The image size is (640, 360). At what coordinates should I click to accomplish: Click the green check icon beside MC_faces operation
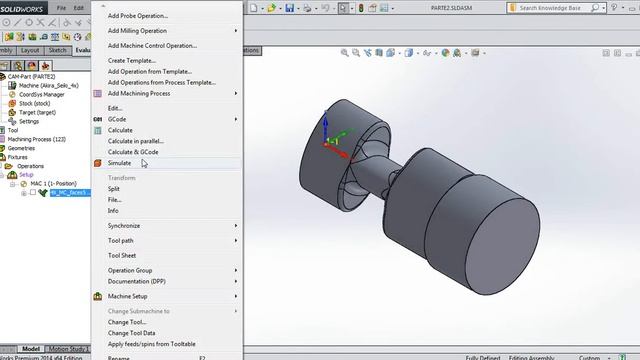point(43,192)
